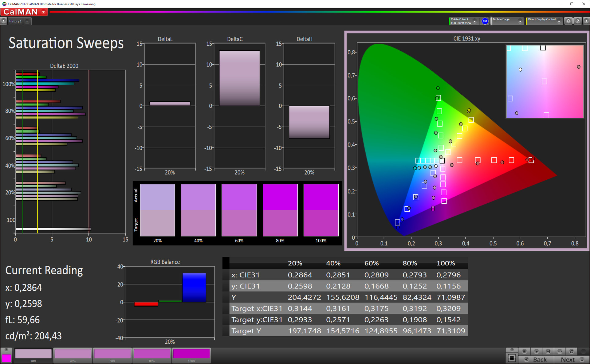Select the 20% magenta swatch in bottom strip
This screenshot has width=590, height=364.
[x=33, y=354]
